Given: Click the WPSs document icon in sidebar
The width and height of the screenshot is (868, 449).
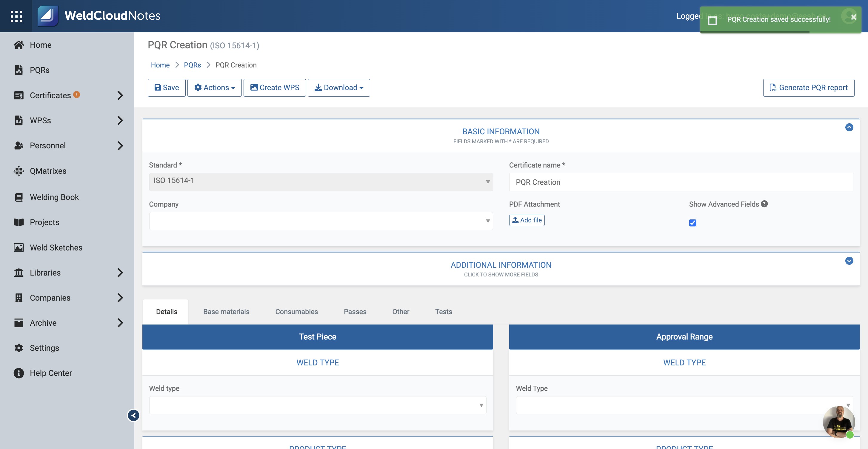Looking at the screenshot, I should [19, 120].
